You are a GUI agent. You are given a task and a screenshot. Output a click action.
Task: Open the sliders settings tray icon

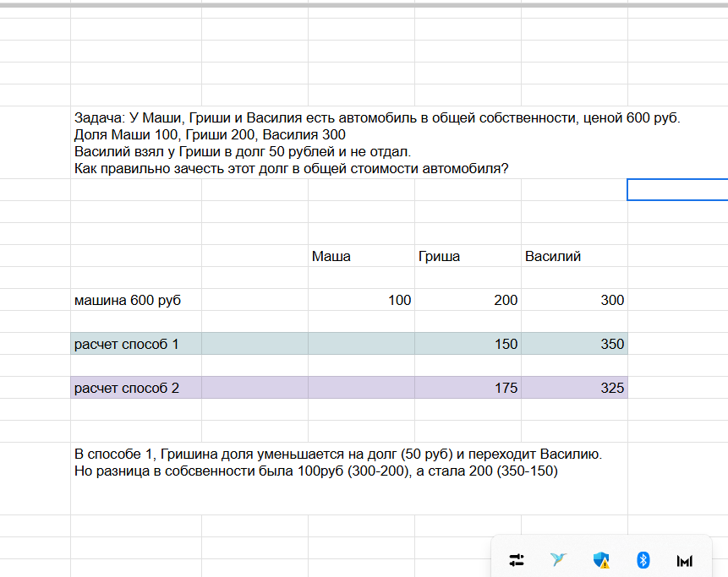tap(517, 560)
